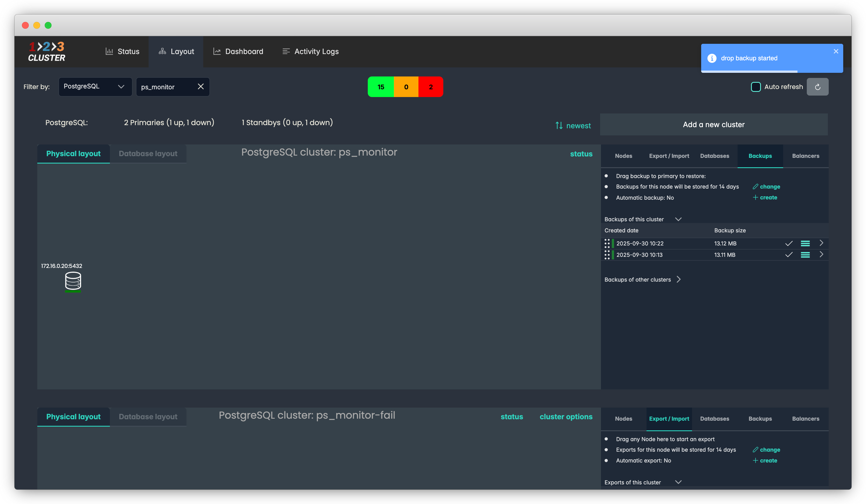Open the PostgreSQL filter dropdown
Image resolution: width=866 pixels, height=504 pixels.
tap(95, 86)
